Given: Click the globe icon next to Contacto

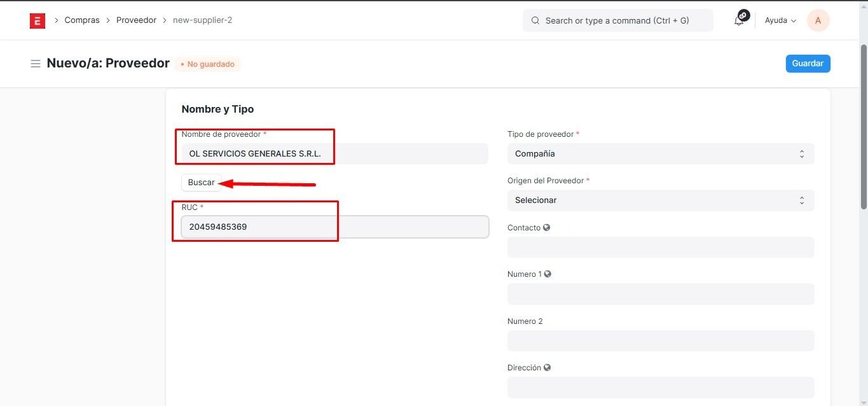Looking at the screenshot, I should pos(547,228).
